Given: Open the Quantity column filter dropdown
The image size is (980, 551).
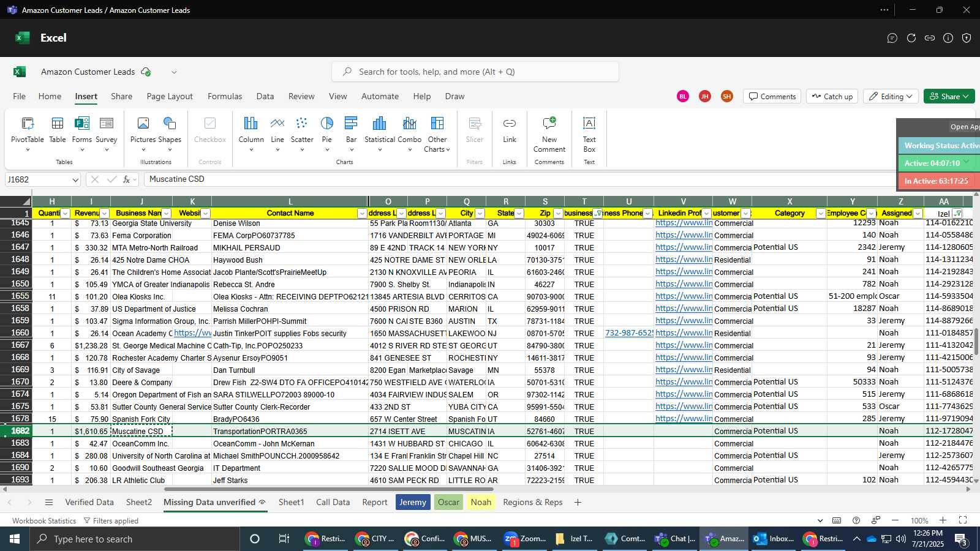Looking at the screenshot, I should coord(65,213).
